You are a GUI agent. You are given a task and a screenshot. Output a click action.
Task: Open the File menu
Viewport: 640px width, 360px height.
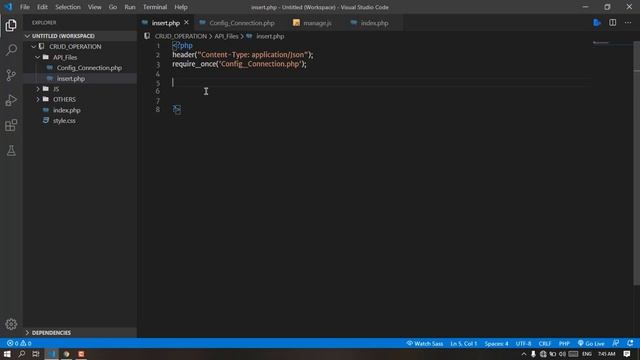[25, 7]
